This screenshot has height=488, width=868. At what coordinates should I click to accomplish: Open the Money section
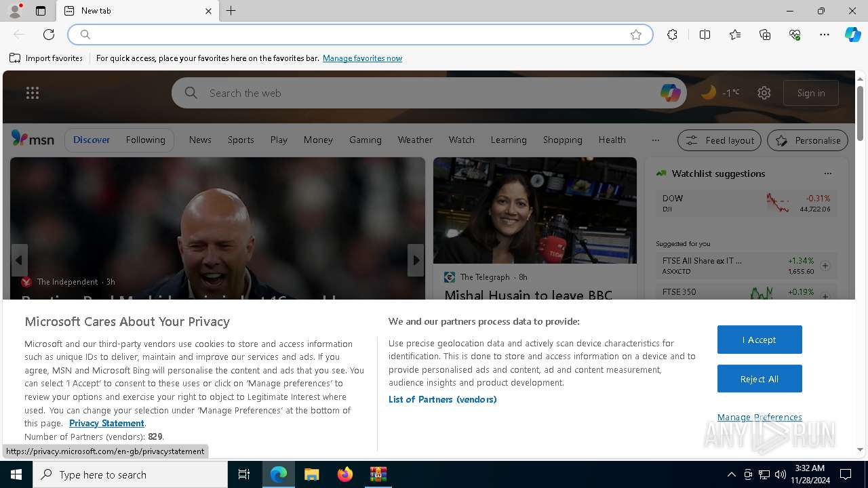click(x=318, y=140)
